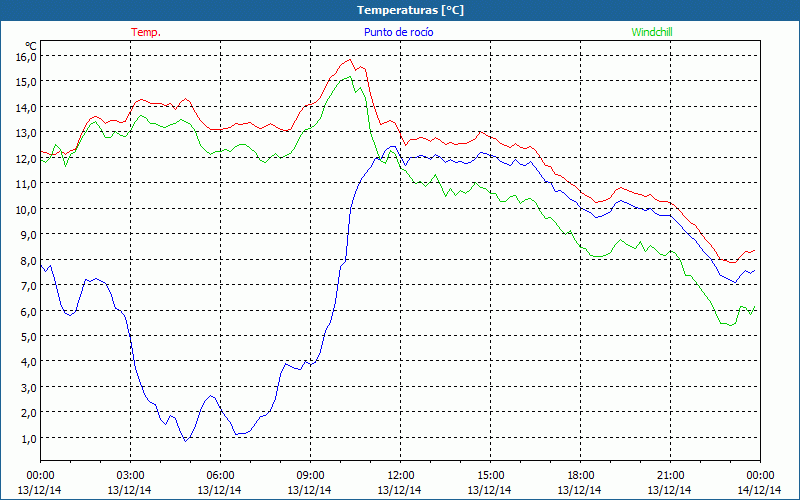Click the 7,0 y-axis value

click(x=28, y=286)
